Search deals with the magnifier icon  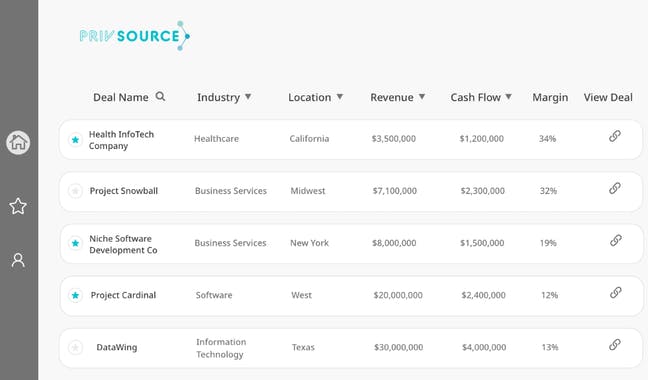point(160,97)
